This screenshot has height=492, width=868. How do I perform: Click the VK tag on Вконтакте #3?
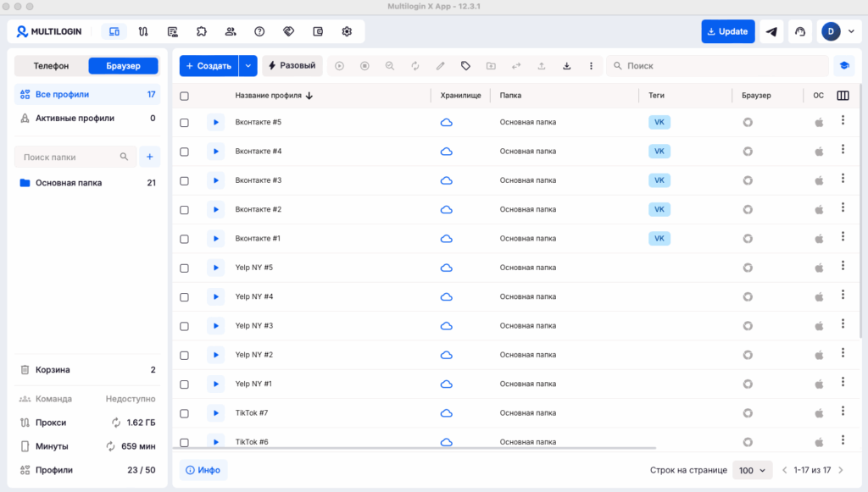659,180
